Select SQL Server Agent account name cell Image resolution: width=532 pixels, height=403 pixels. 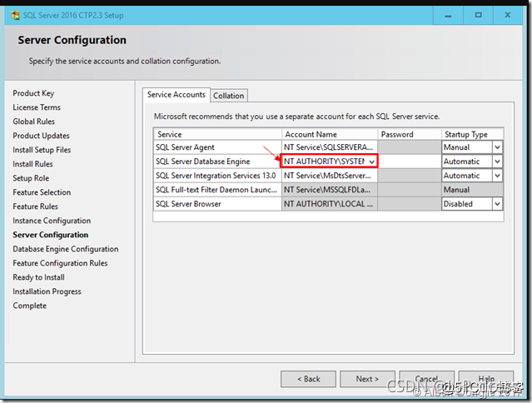[329, 147]
